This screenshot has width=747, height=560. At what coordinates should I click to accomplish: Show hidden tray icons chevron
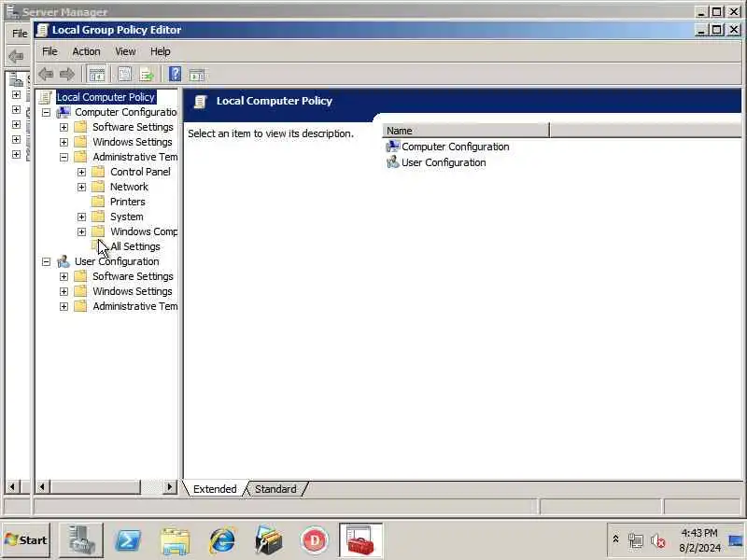point(615,539)
